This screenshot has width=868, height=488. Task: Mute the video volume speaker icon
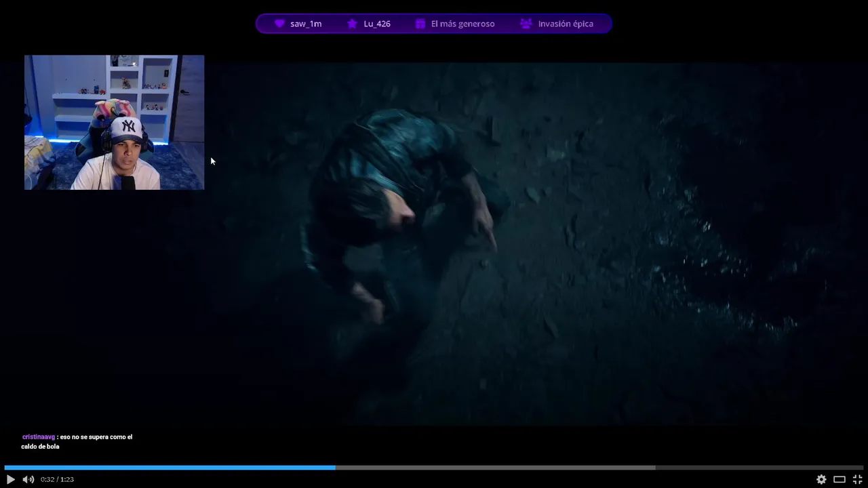tap(28, 479)
